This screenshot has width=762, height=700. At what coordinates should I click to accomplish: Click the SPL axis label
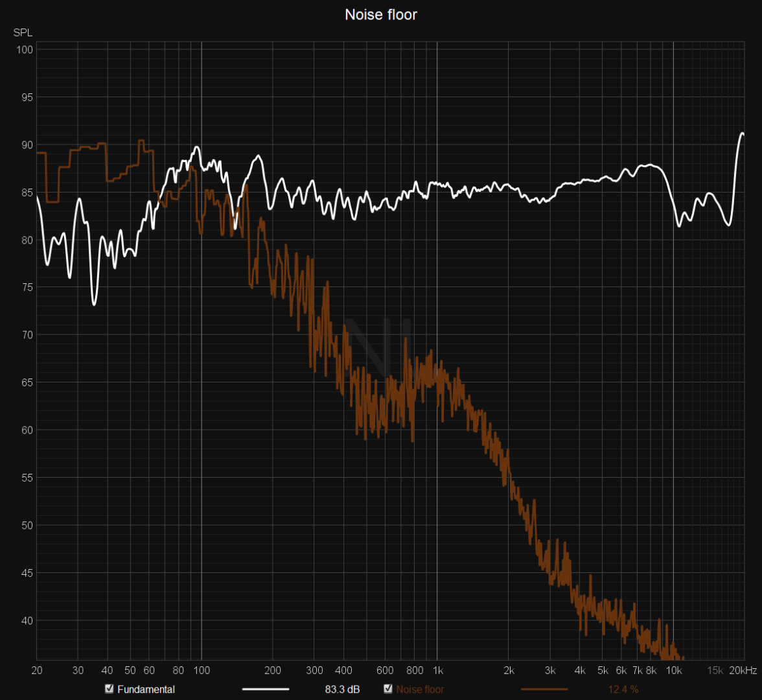tap(22, 32)
